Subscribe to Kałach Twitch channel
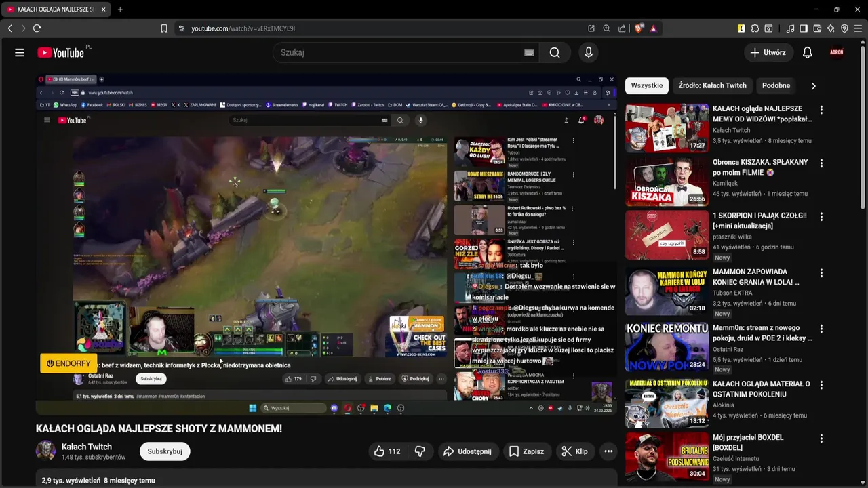 [x=165, y=451]
